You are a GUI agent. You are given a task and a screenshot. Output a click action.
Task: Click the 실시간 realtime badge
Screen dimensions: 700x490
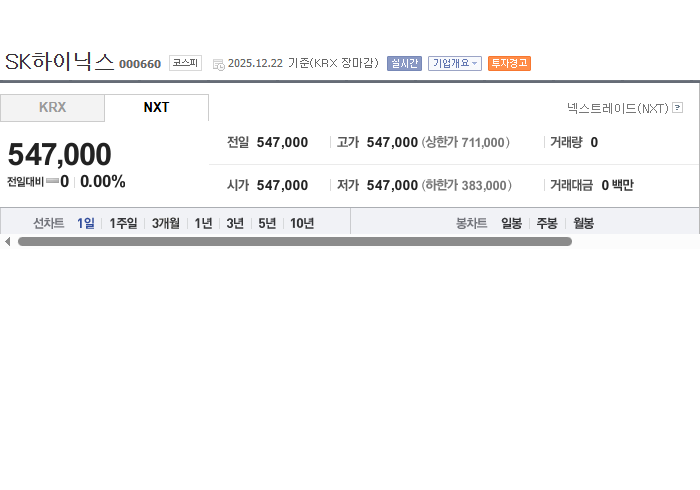(404, 63)
